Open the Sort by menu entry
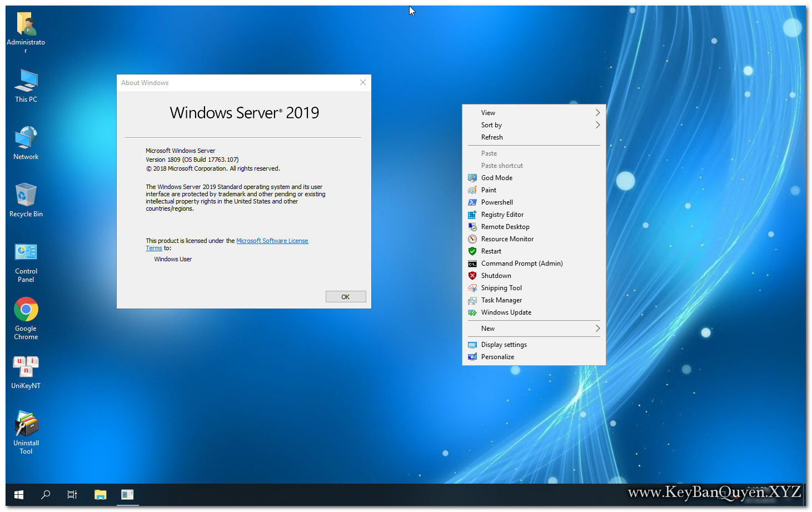 pyautogui.click(x=534, y=125)
